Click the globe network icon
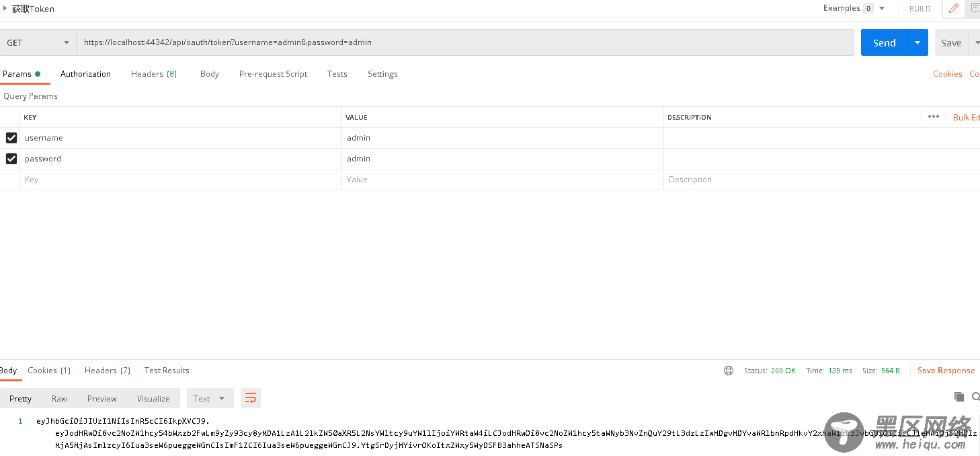Image resolution: width=980 pixels, height=456 pixels. pyautogui.click(x=729, y=371)
